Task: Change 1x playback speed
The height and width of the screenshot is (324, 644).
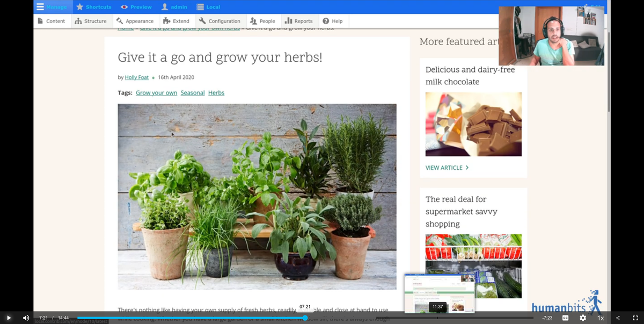Action: (601, 318)
